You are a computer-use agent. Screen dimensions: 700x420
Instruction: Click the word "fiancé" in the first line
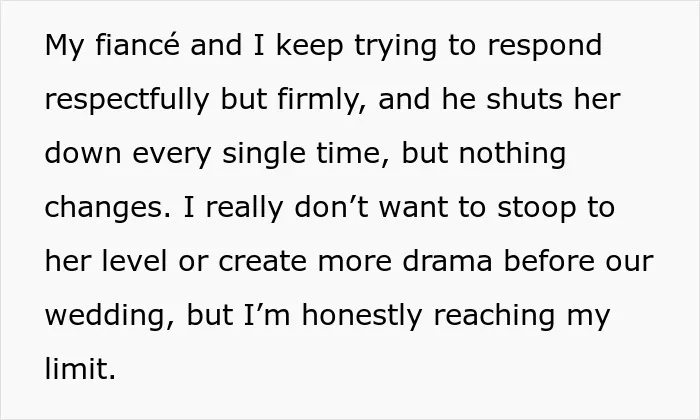click(138, 45)
